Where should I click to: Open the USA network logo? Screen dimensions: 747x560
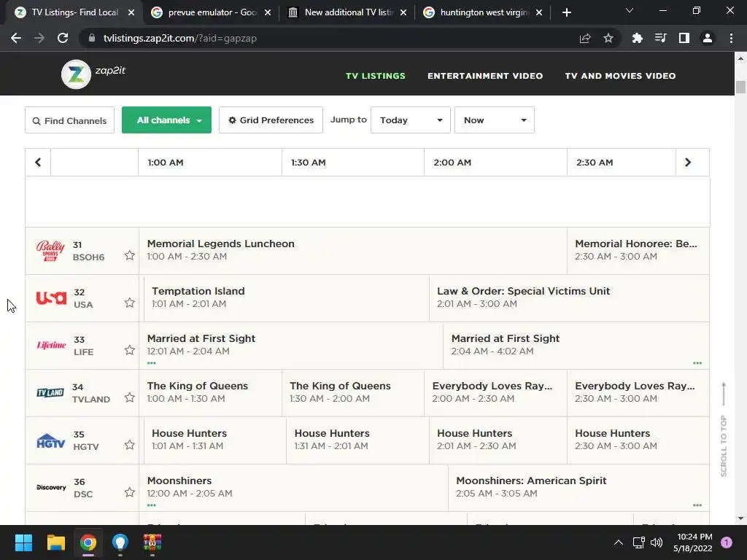point(51,298)
